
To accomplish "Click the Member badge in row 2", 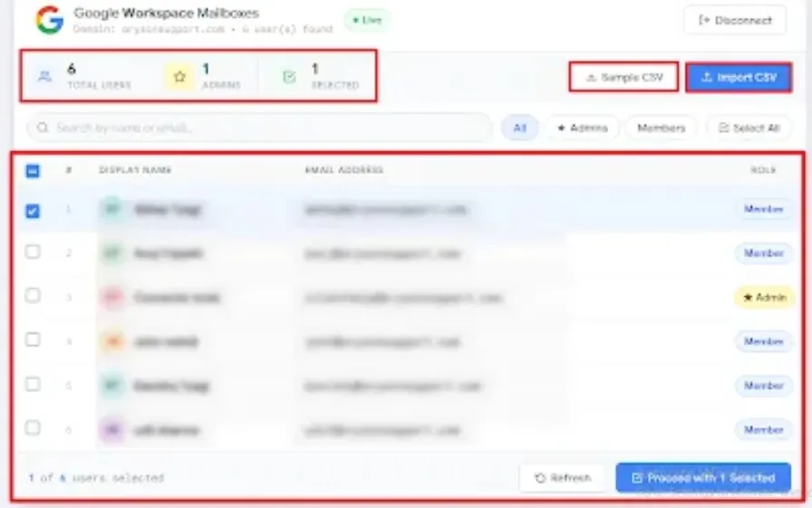I will (764, 254).
